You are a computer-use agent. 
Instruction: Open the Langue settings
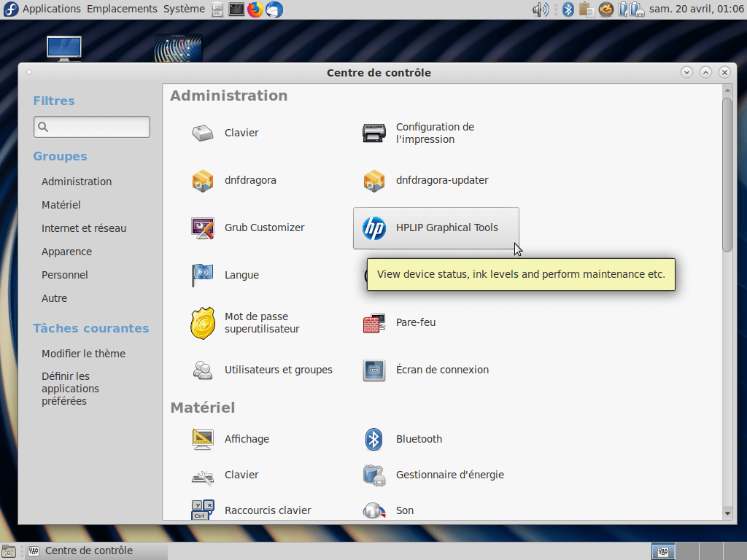coord(225,275)
